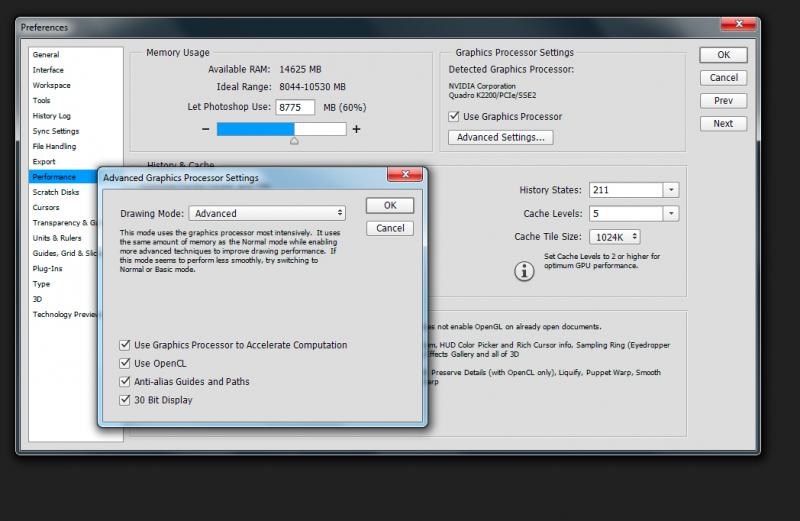Close the Advanced Graphics Processor Settings dialog
This screenshot has height=521, width=800.
[405, 175]
